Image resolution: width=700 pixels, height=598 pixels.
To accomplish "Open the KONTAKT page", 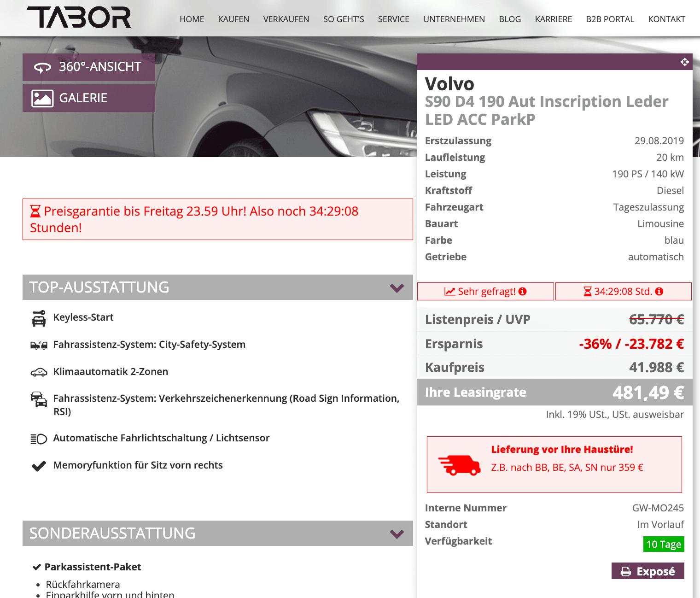I will pos(667,19).
